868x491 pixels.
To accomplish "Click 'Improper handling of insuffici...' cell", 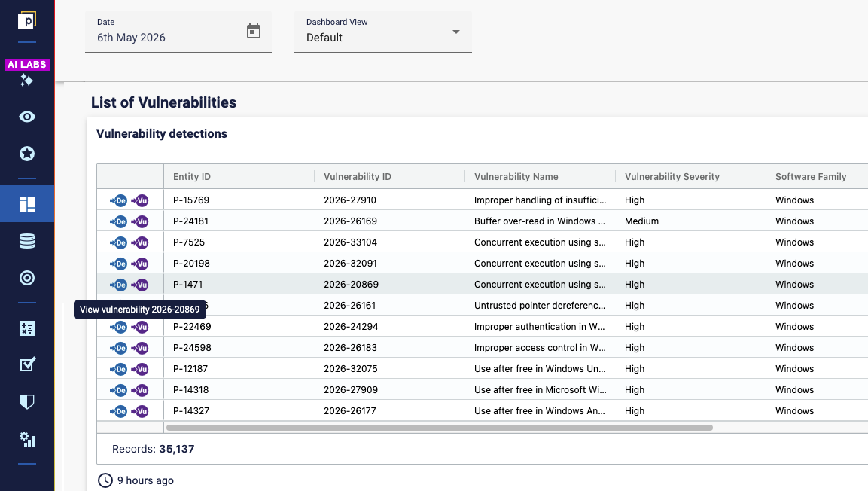I will coord(541,200).
